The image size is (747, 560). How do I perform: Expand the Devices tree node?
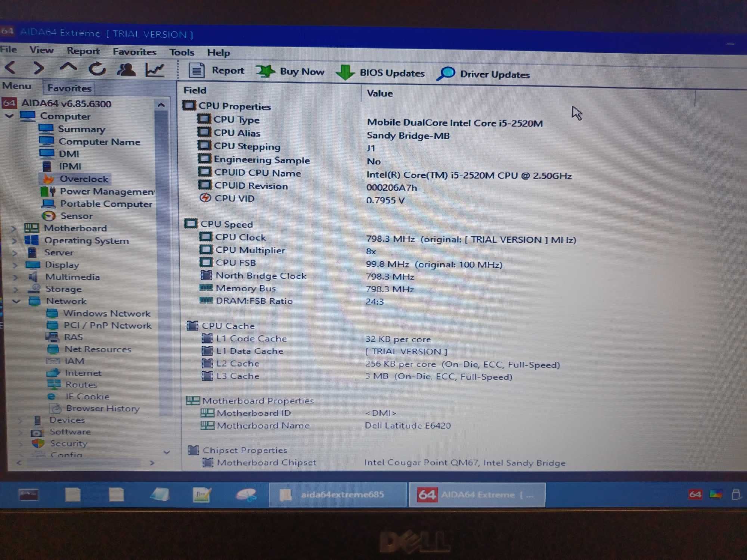coord(20,420)
